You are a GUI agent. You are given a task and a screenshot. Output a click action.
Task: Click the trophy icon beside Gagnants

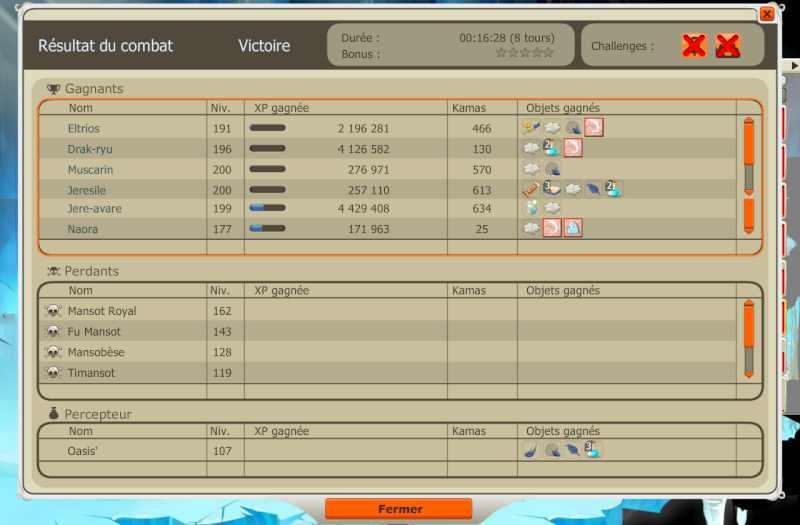(x=54, y=89)
